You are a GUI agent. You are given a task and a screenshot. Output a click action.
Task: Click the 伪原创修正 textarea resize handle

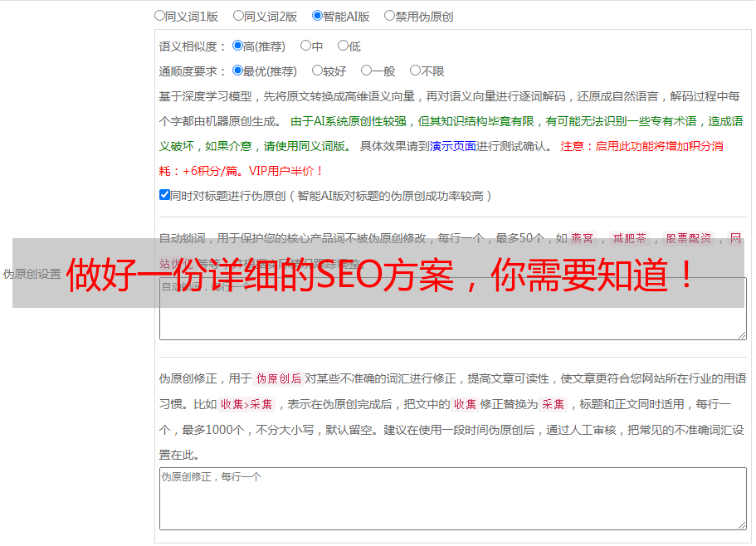(x=742, y=525)
